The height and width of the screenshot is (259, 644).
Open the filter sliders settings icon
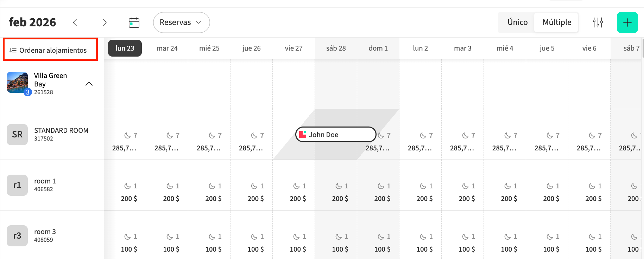click(x=598, y=22)
